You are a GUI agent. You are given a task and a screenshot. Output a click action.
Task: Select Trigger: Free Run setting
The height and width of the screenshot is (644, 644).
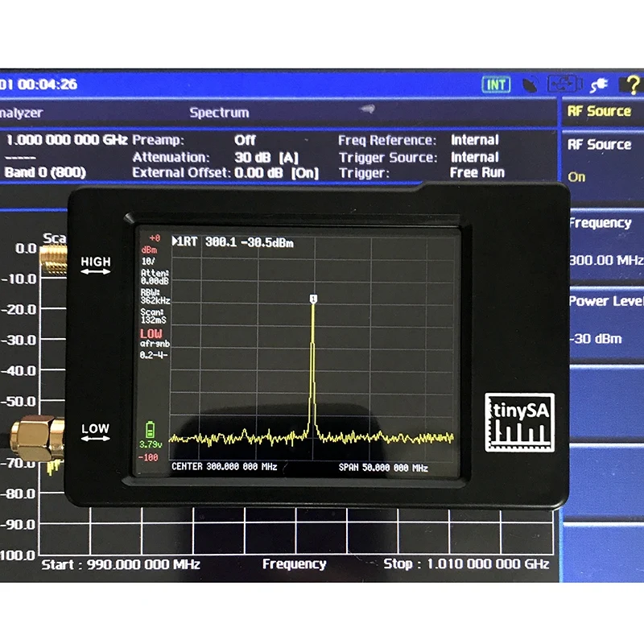coord(422,173)
